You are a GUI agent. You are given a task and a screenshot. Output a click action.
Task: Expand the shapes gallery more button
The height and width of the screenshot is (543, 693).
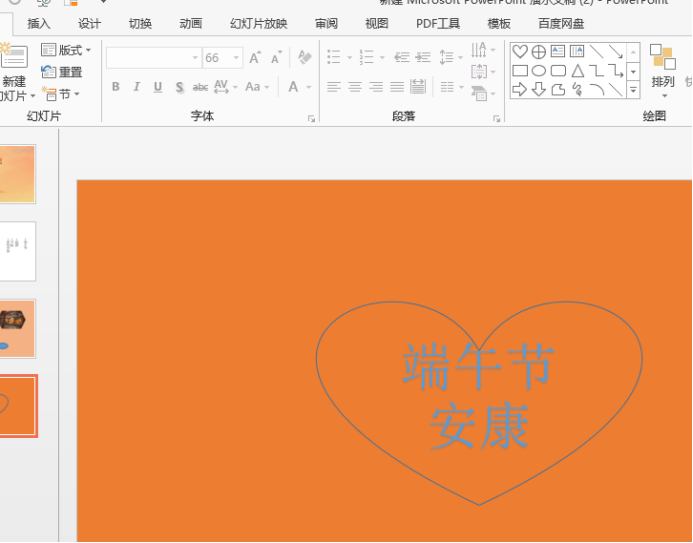pyautogui.click(x=633, y=90)
